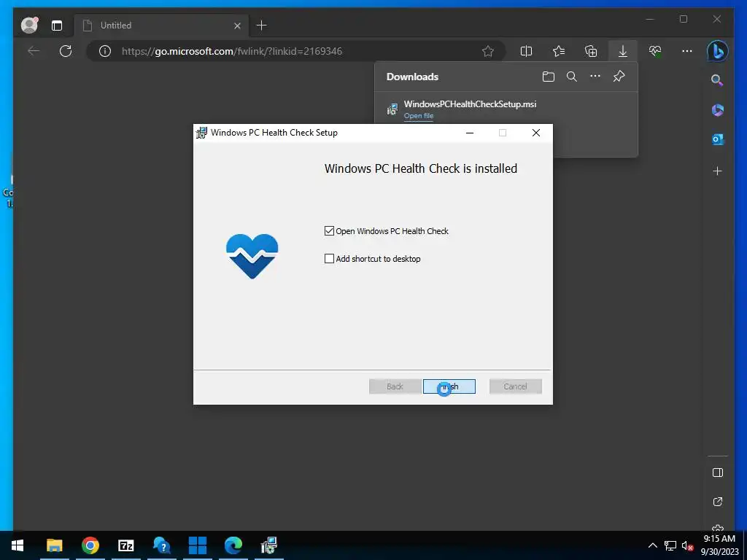The width and height of the screenshot is (747, 560).
Task: Pin the Downloads panel
Action: (619, 76)
